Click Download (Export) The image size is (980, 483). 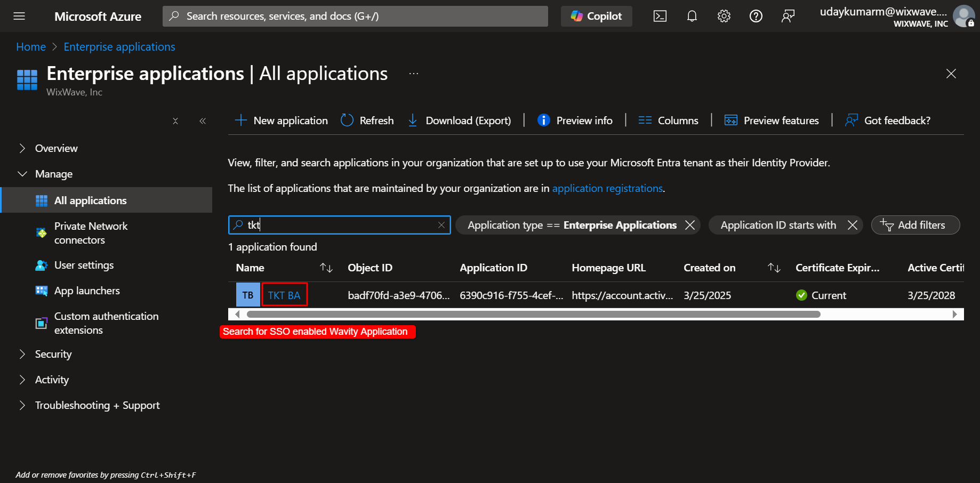click(460, 120)
